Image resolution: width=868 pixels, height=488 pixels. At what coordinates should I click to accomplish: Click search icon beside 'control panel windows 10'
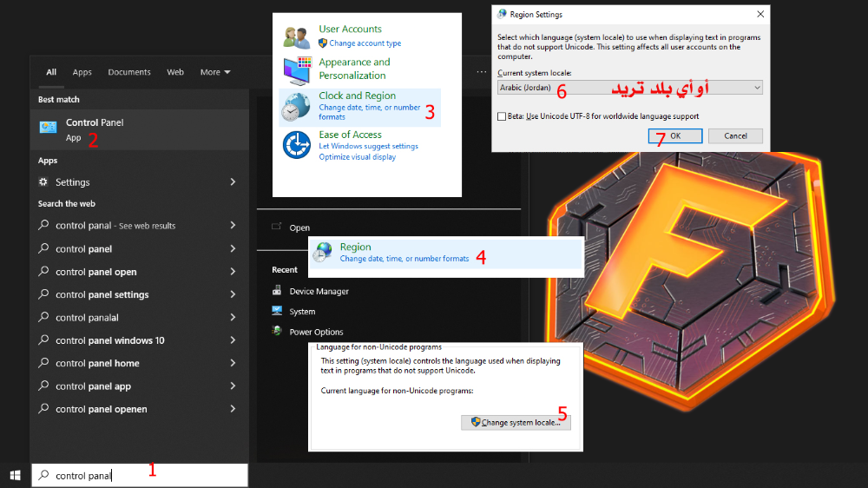tap(43, 340)
